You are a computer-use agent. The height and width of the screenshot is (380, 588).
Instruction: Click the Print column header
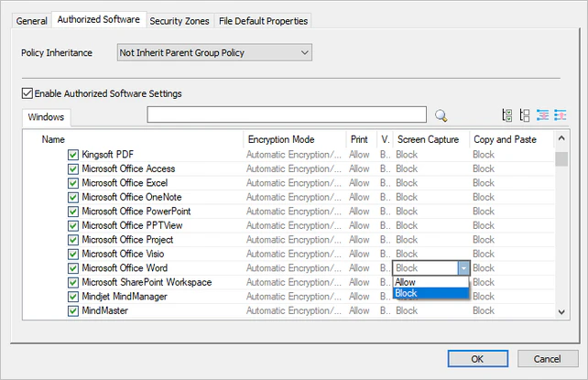[x=361, y=139]
